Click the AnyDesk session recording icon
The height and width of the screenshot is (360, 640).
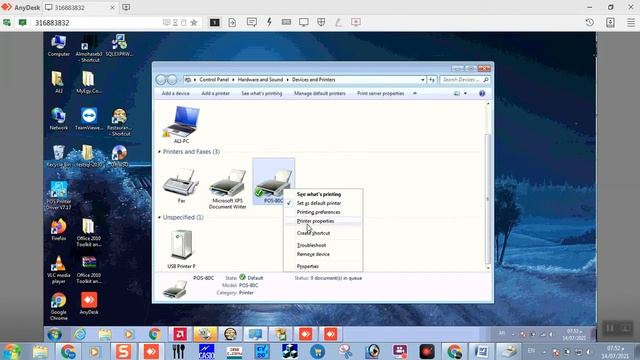click(x=356, y=22)
